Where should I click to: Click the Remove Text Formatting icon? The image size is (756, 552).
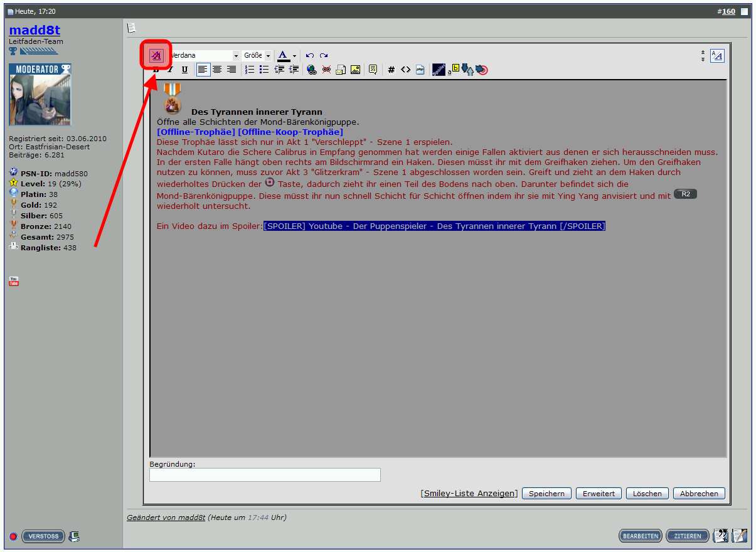pyautogui.click(x=156, y=56)
